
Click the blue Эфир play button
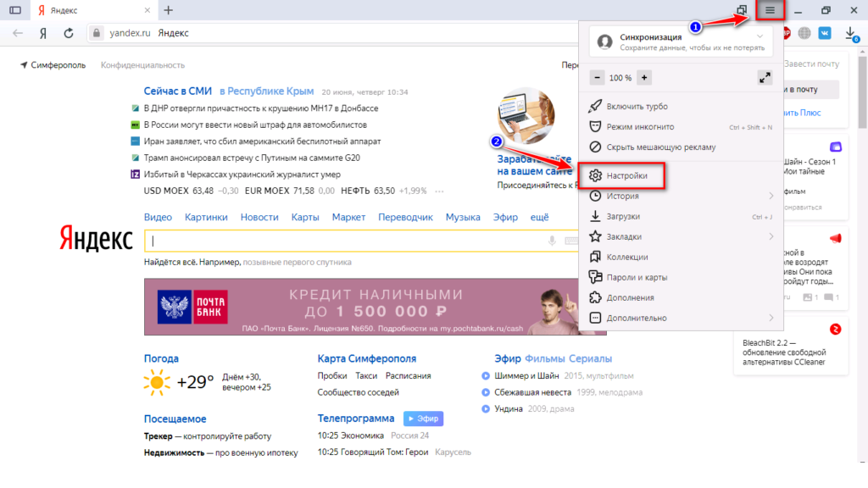[424, 419]
